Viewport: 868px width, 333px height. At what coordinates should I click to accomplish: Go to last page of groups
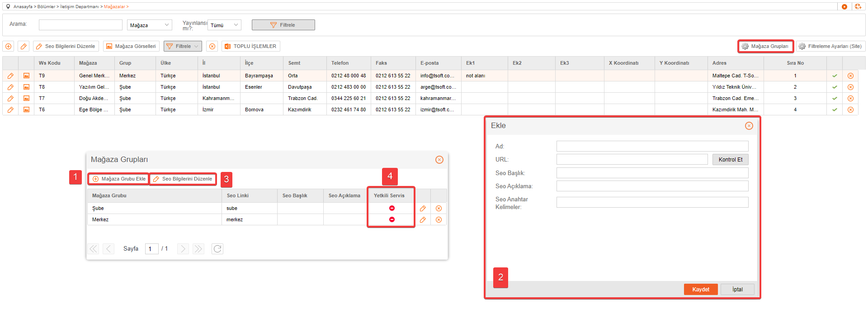coord(198,249)
